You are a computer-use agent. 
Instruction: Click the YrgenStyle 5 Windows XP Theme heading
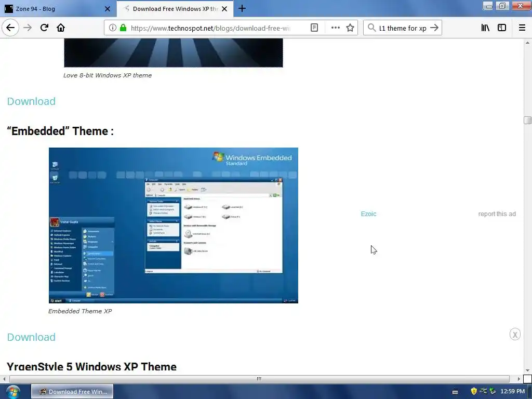[91, 367]
